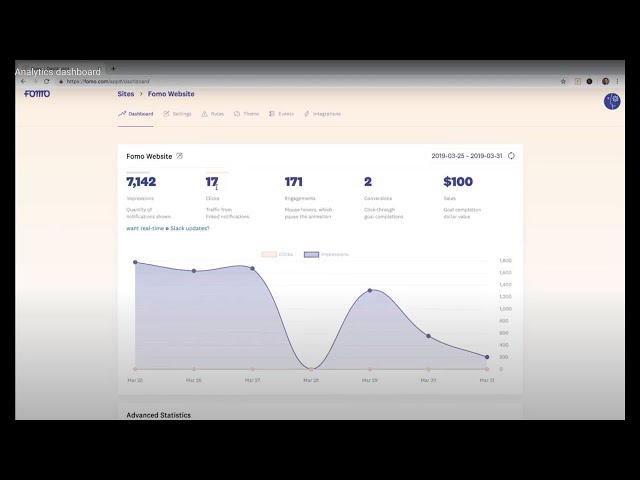Click the dark round extension icon

pyautogui.click(x=589, y=81)
